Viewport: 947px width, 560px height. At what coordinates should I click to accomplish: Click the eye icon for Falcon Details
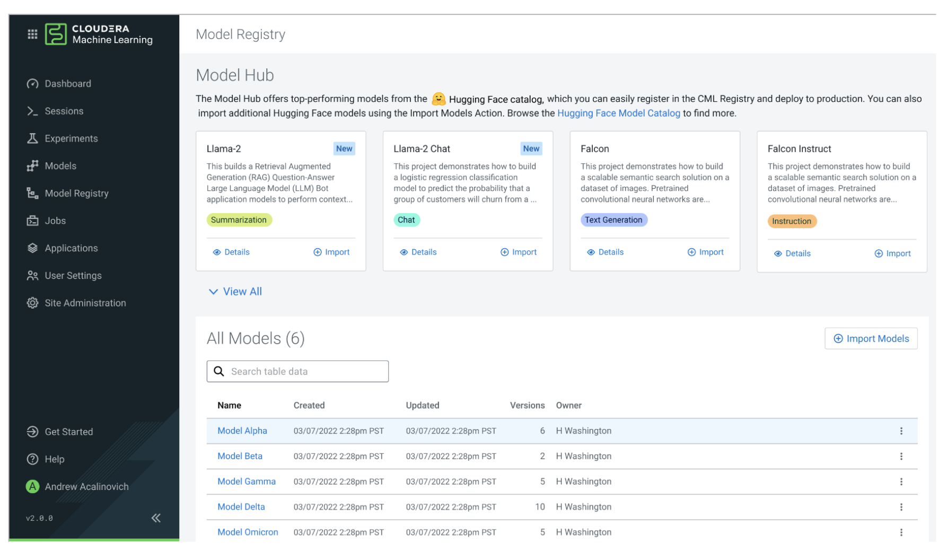591,253
